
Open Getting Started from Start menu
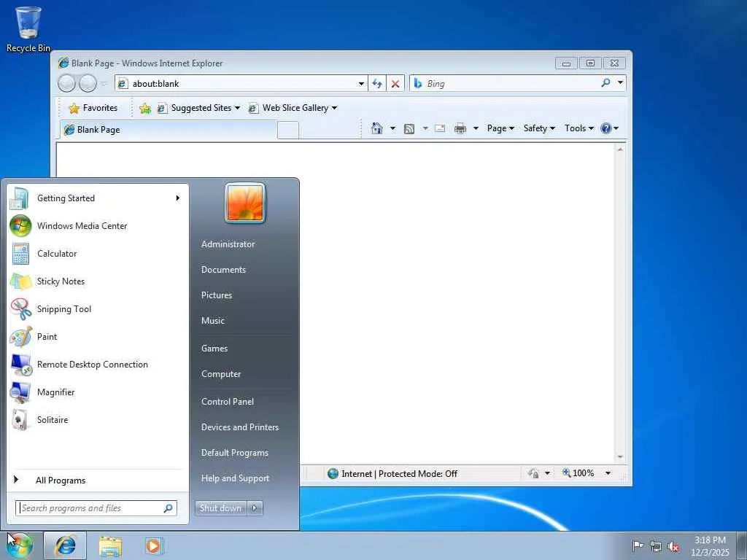coord(98,198)
